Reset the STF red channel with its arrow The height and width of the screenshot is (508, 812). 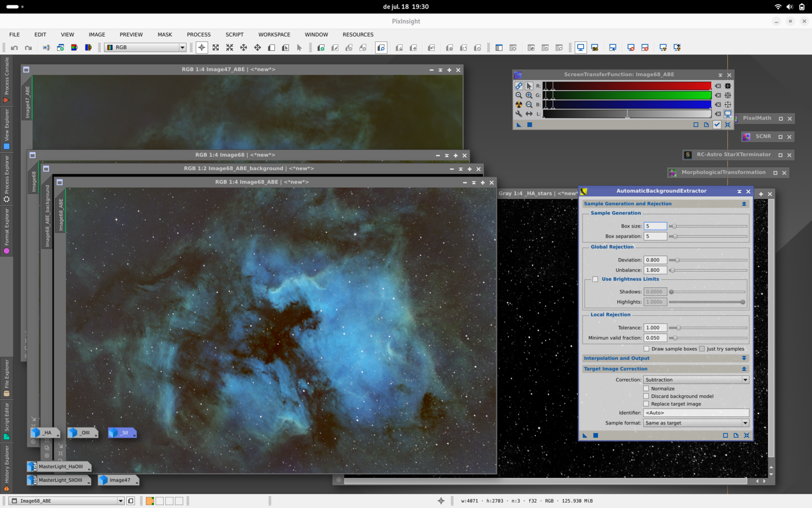(718, 86)
